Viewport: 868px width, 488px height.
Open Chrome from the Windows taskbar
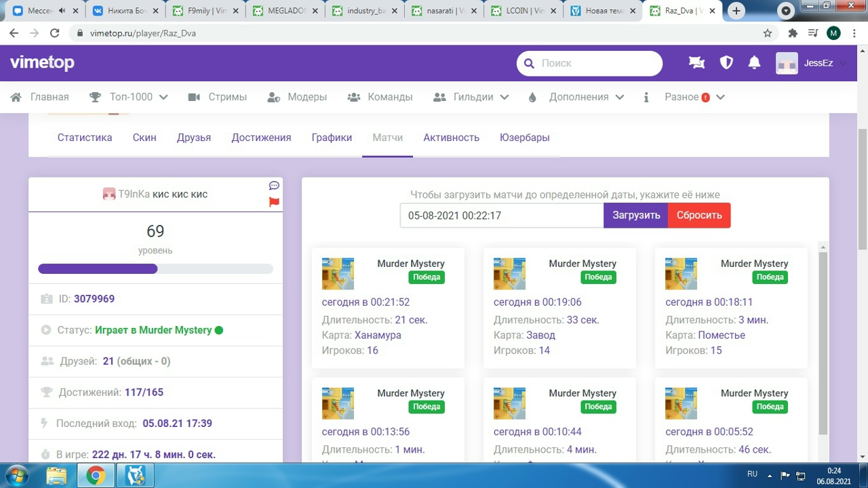(96, 475)
